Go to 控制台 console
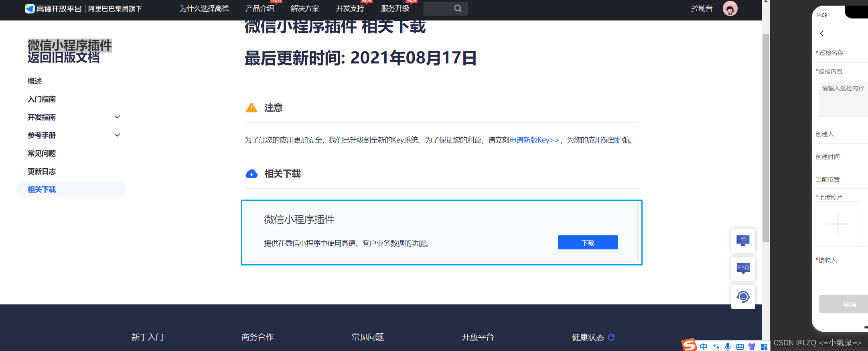Image resolution: width=868 pixels, height=351 pixels. (x=702, y=8)
